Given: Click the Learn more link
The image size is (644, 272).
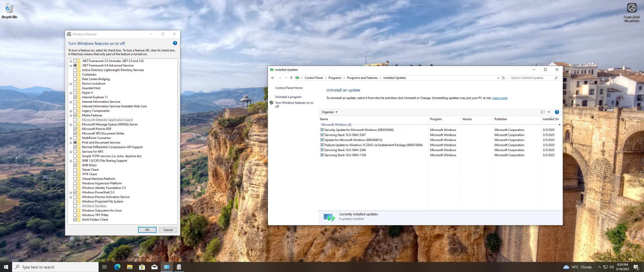Looking at the screenshot, I should point(500,98).
